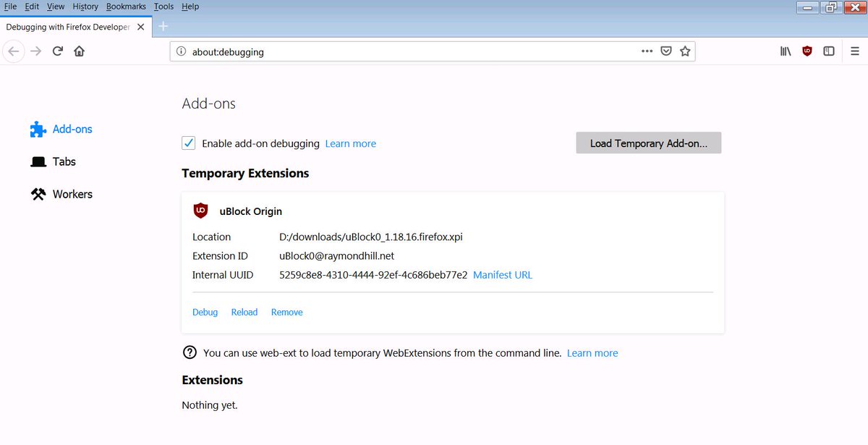Go forward with the forward arrow button
The image size is (868, 445).
point(36,51)
